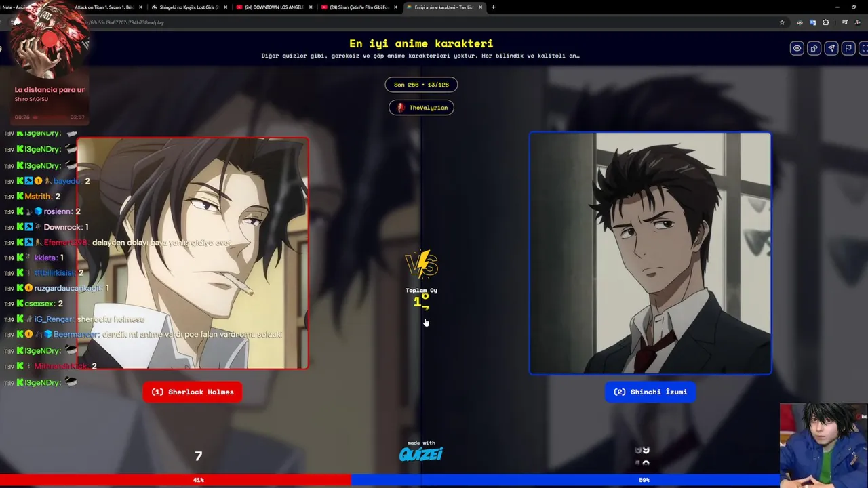Viewport: 868px width, 488px height.
Task: Click the Son 256 • 13/128 round indicator
Action: click(421, 85)
